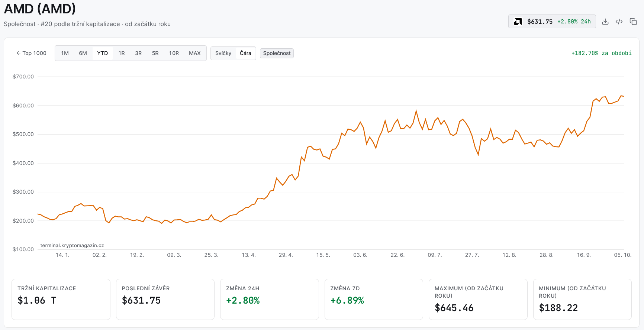
Task: Toggle chart to Čára line view
Action: click(x=245, y=53)
